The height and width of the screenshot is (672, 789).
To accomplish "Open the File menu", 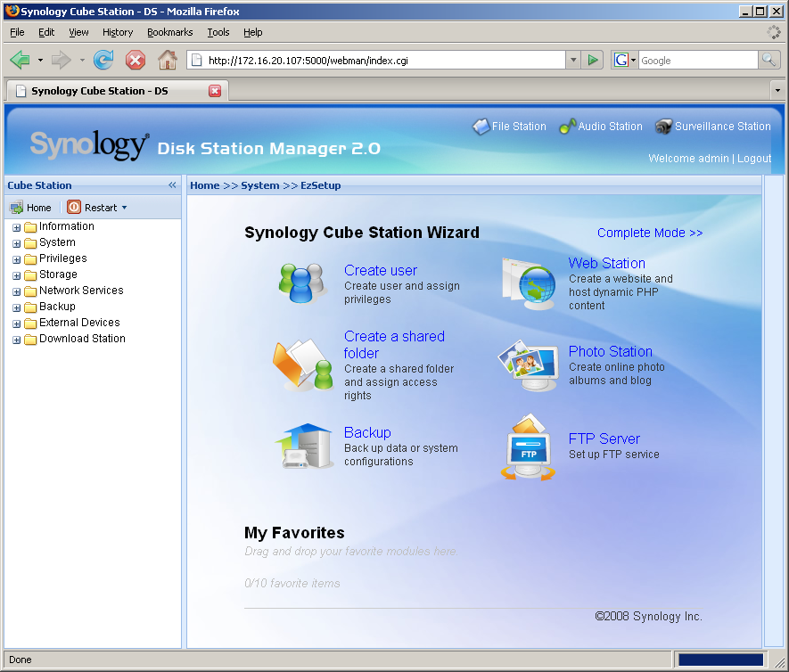I will coord(17,32).
